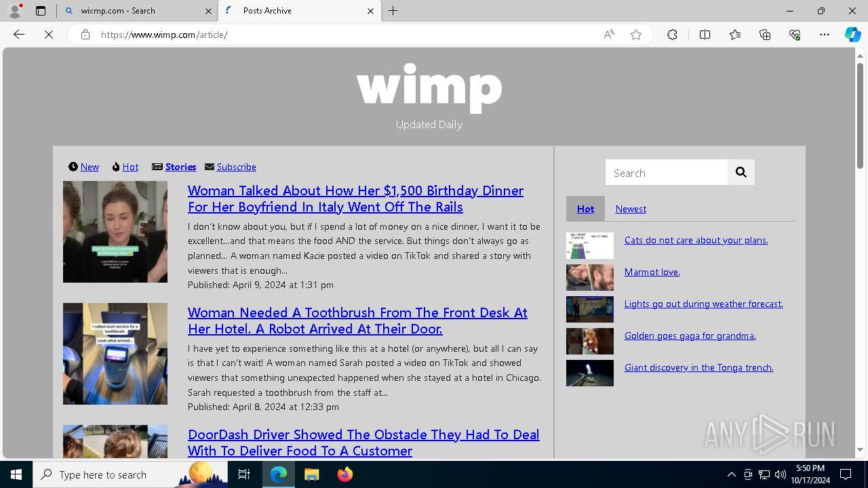Open Giant discovery Tonga trench link
Image resolution: width=868 pixels, height=488 pixels.
pyautogui.click(x=699, y=367)
